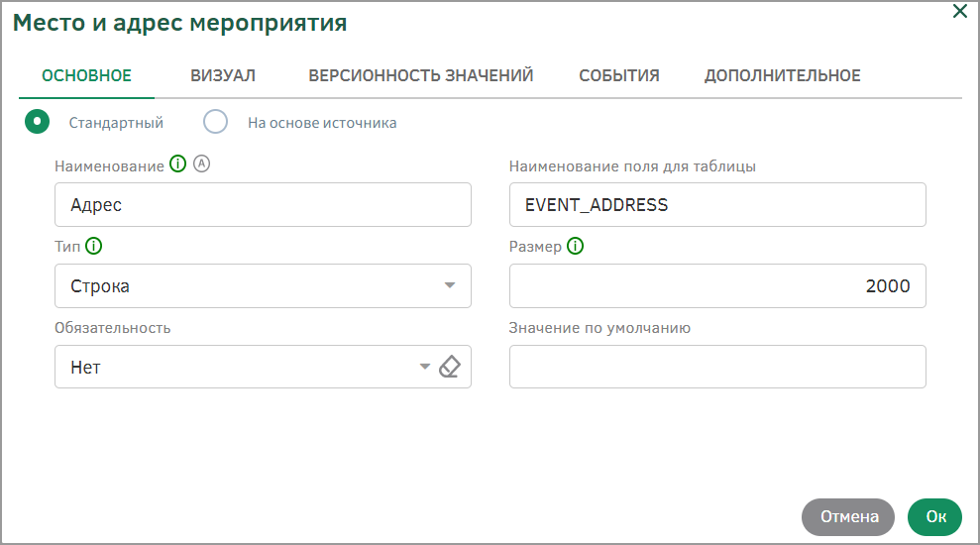Click the Значение по умолчанию label
980x545 pixels.
pos(599,328)
